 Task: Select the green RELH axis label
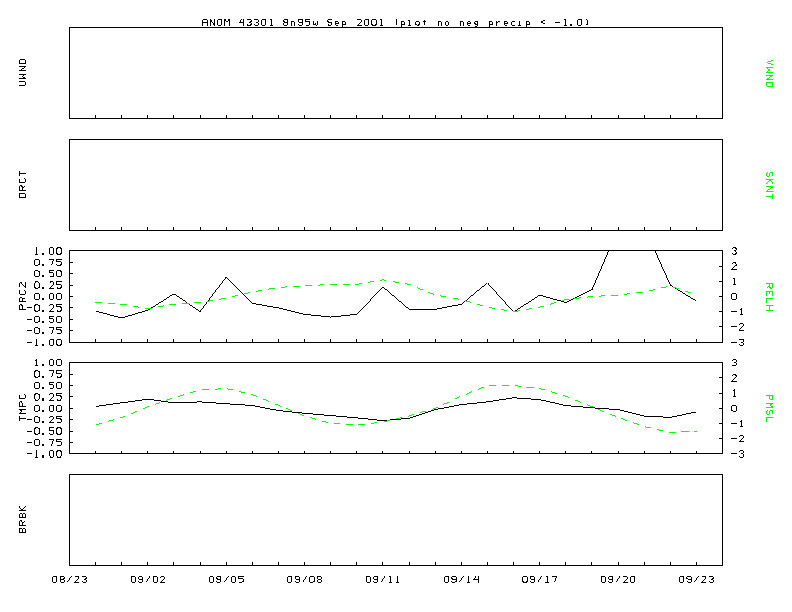click(769, 297)
